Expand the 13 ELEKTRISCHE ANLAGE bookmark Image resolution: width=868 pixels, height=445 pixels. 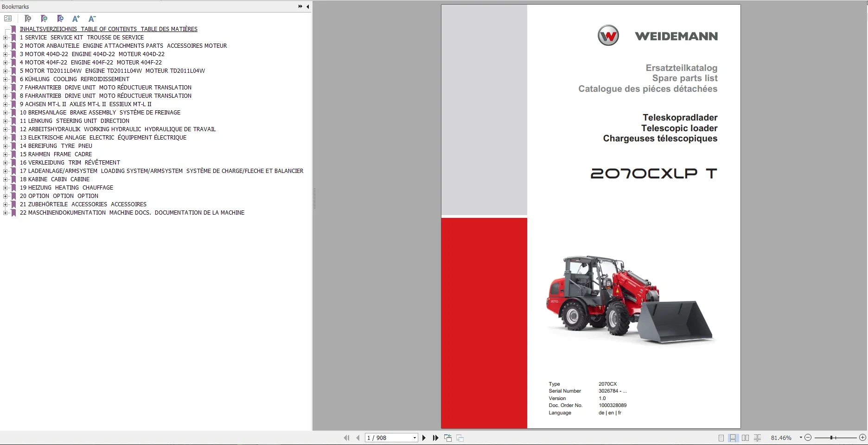[x=5, y=138]
